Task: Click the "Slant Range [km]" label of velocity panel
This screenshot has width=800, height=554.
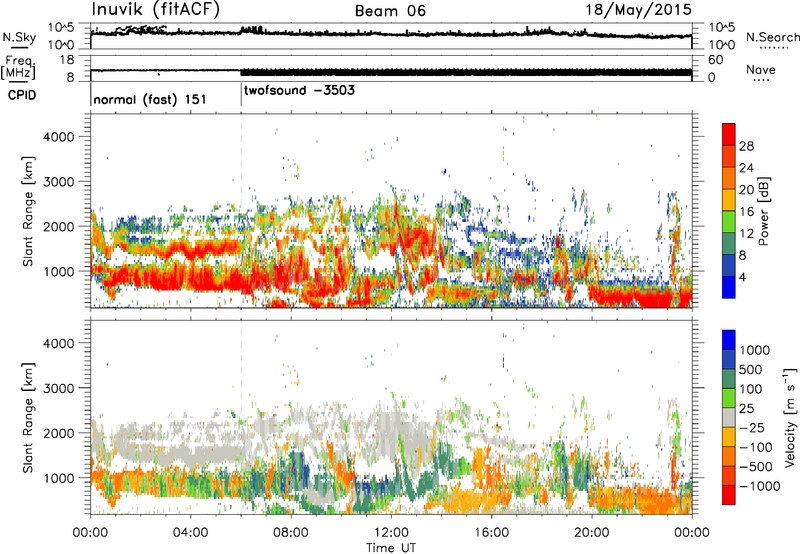Action: click(28, 418)
